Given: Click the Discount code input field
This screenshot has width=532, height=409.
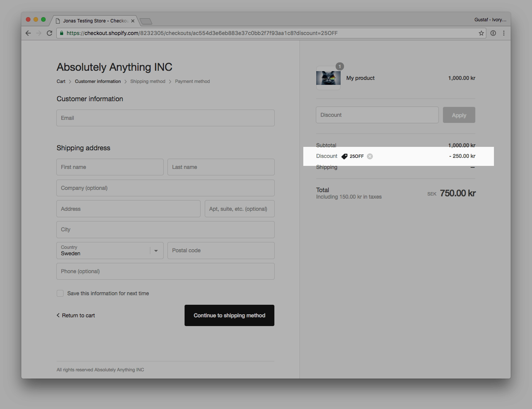Looking at the screenshot, I should point(377,115).
